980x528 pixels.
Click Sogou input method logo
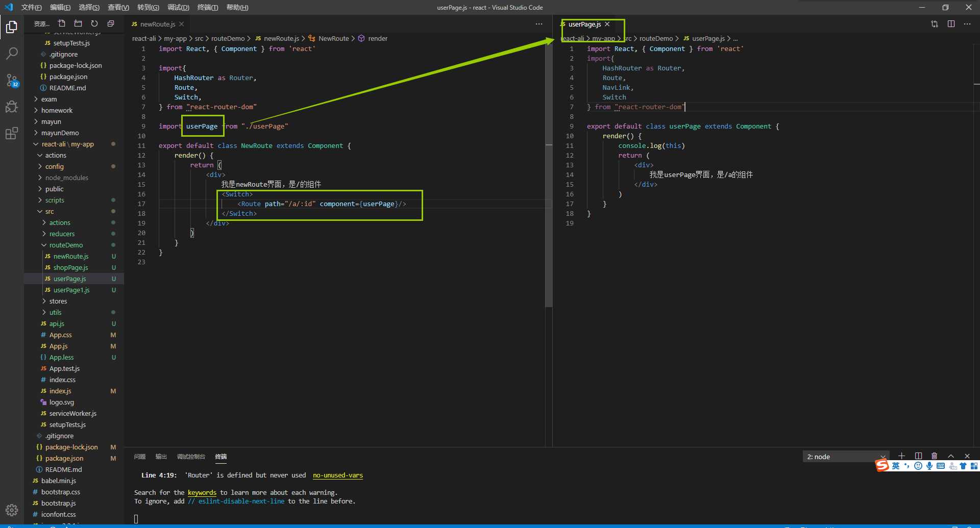point(882,466)
